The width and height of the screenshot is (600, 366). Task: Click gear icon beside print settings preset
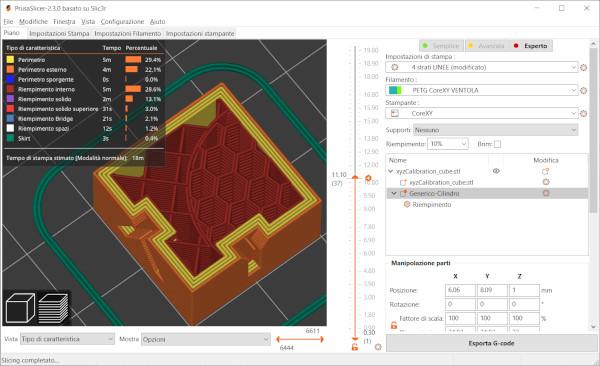click(x=584, y=67)
